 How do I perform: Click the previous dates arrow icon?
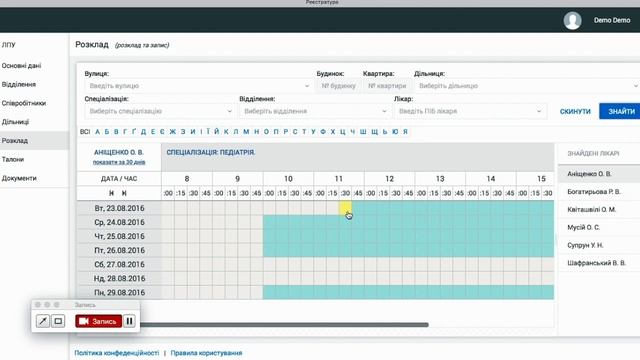coord(111,193)
